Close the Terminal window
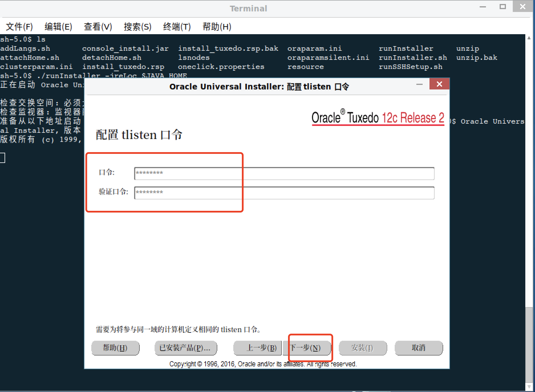 (x=523, y=7)
